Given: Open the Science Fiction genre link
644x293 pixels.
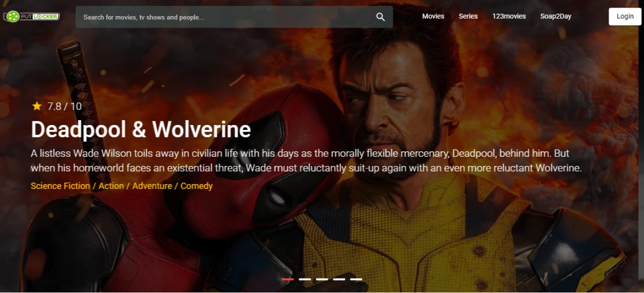Looking at the screenshot, I should click(x=61, y=186).
